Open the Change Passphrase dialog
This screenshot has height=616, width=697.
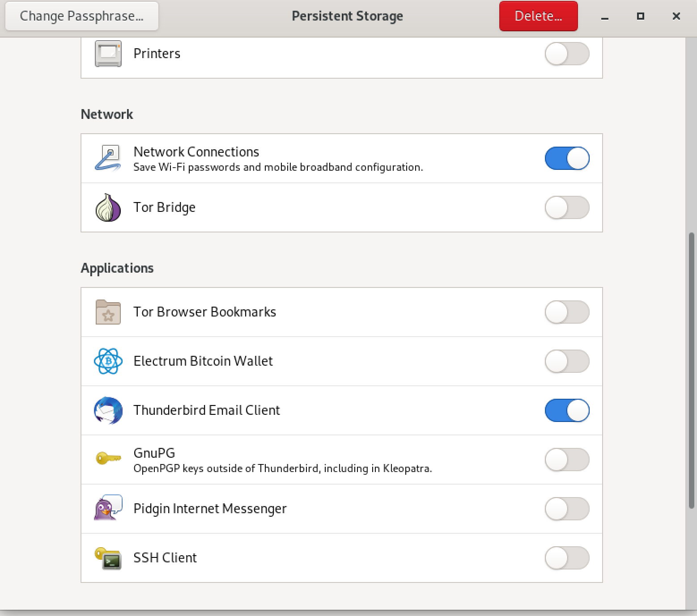point(81,16)
